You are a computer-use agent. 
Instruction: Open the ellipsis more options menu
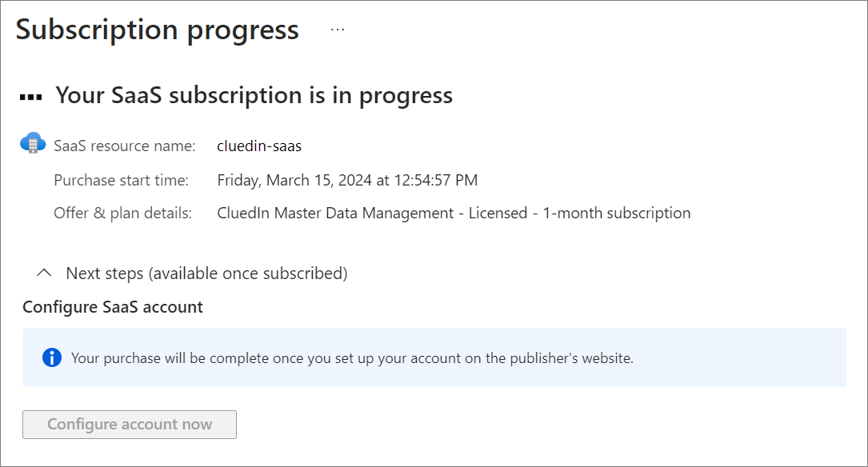click(x=338, y=30)
